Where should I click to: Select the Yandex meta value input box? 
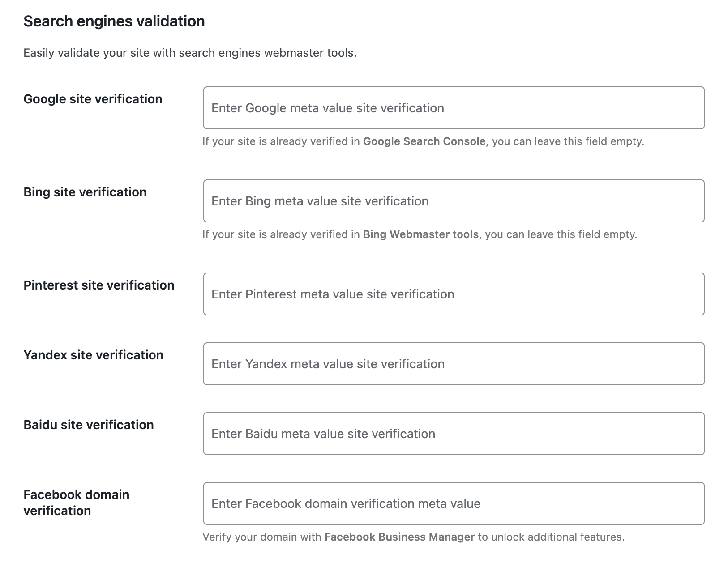(454, 364)
